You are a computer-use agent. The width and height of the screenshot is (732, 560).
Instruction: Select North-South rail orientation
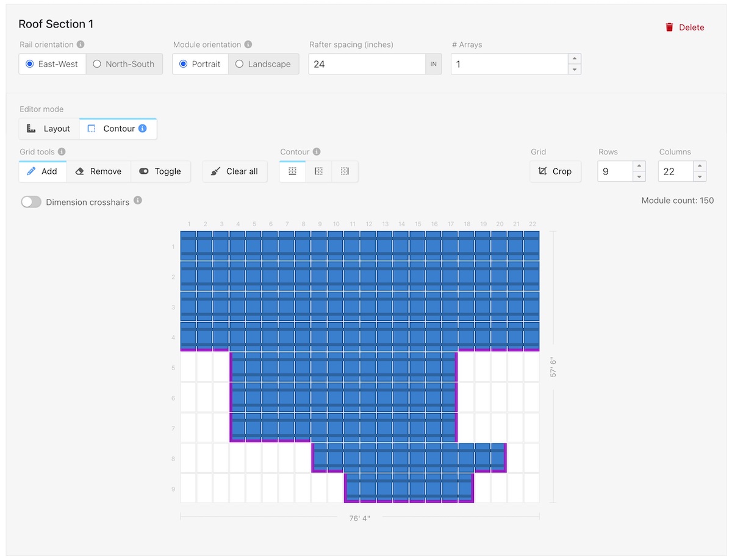pos(124,64)
